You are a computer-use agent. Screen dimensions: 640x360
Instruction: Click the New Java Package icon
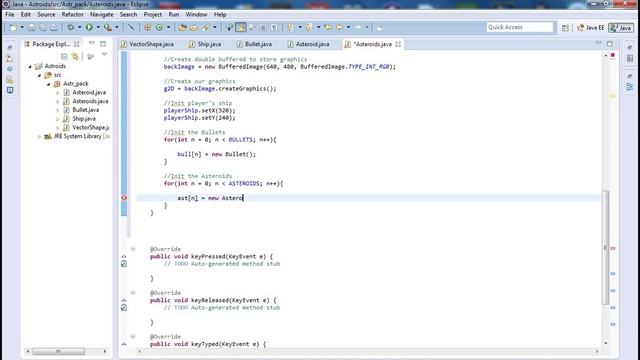tap(147, 27)
